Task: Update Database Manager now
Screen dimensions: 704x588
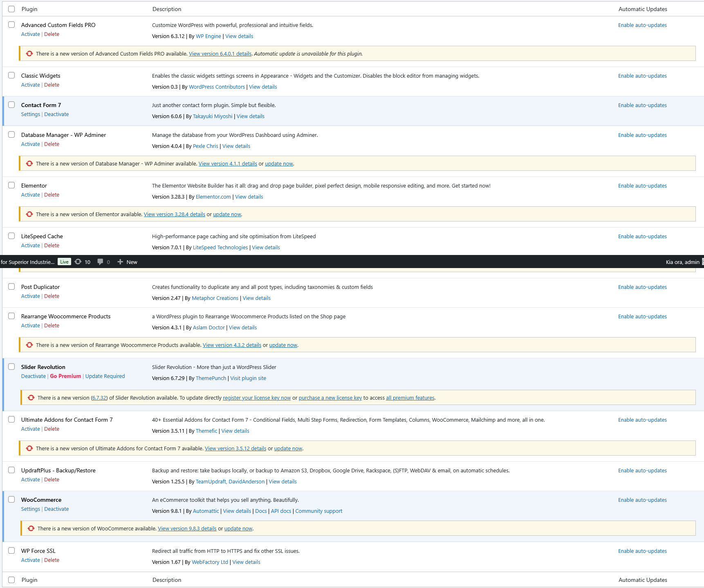Action: 279,163
